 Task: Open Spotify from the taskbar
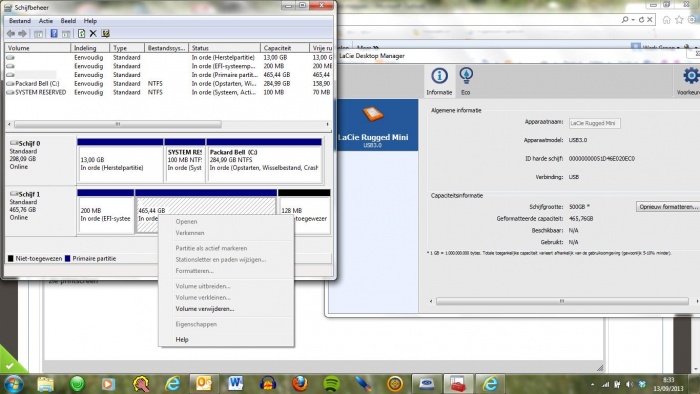click(x=331, y=383)
